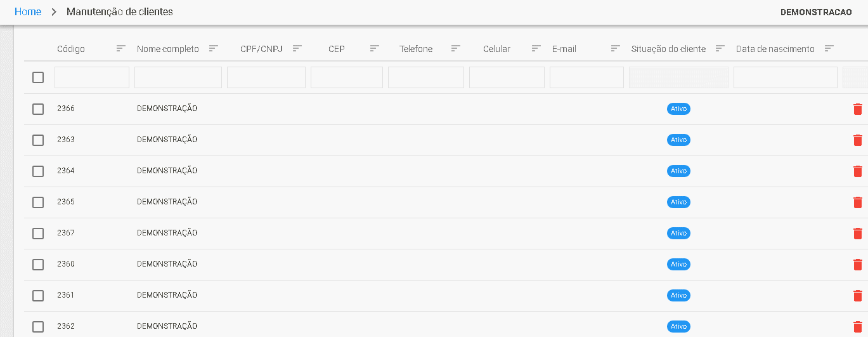Viewport: 868px width, 337px height.
Task: Open Situação do cliente filter dropdown
Action: click(x=678, y=77)
